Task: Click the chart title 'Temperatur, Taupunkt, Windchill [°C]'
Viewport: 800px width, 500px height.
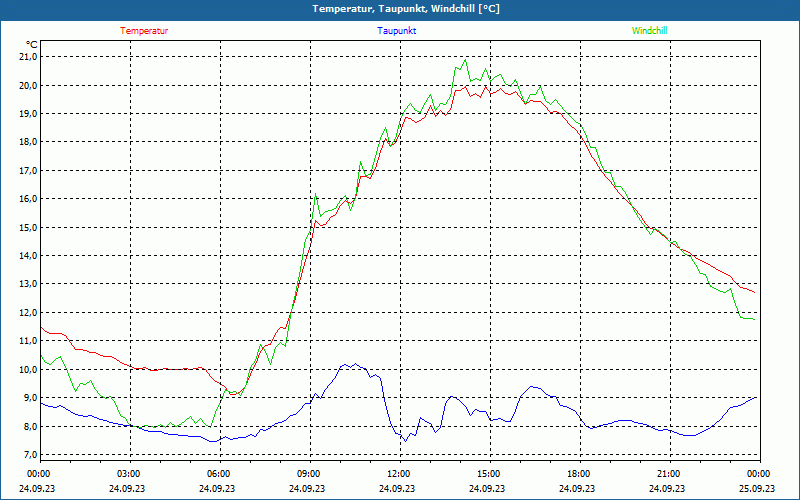Action: (406, 9)
